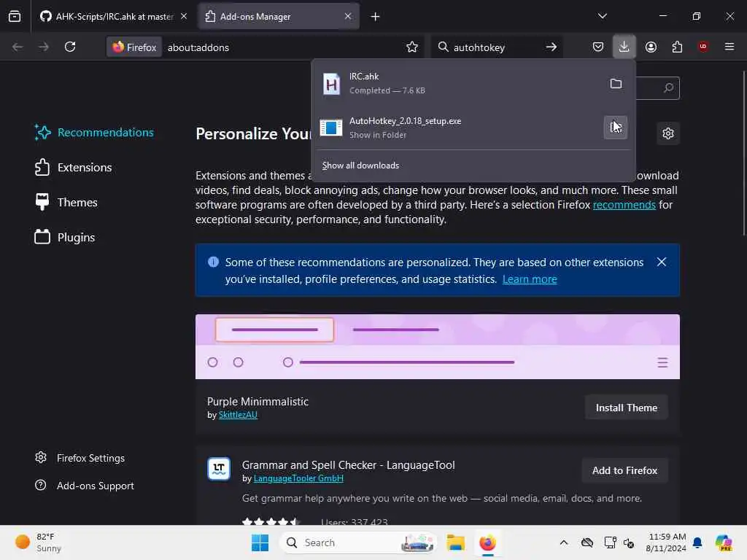
Task: Toggle the Downloads toolbar button
Action: [x=624, y=47]
